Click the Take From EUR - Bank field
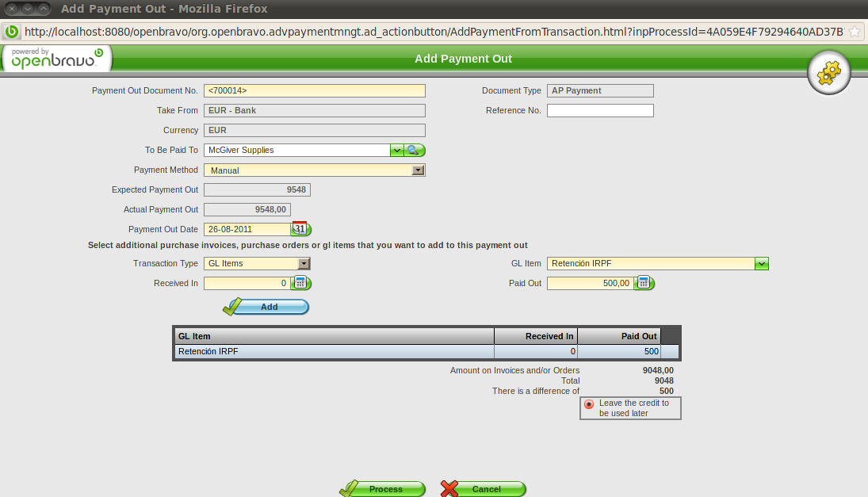Viewport: 868px width, 497px height. pos(315,111)
